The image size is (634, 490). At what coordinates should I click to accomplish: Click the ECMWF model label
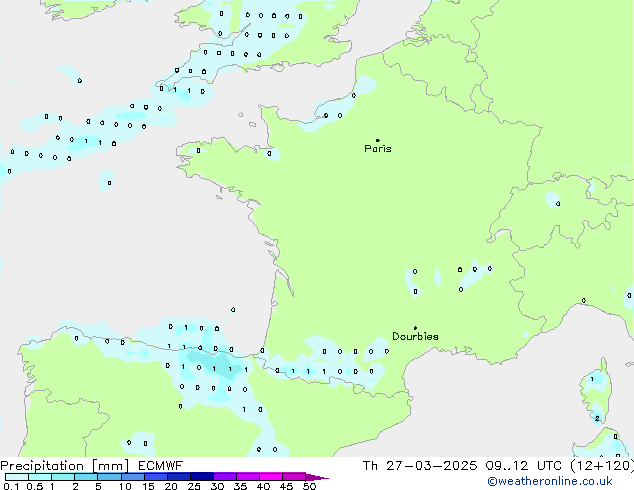161,466
